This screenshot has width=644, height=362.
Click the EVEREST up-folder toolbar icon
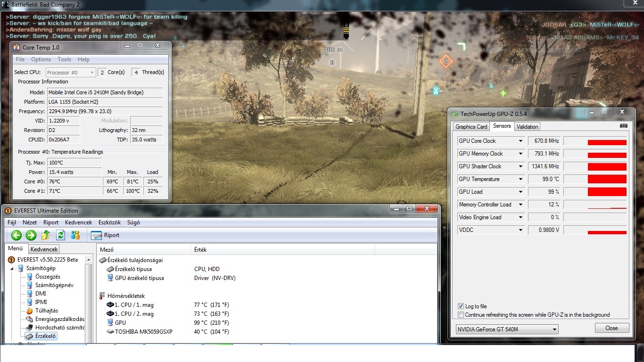click(x=46, y=235)
